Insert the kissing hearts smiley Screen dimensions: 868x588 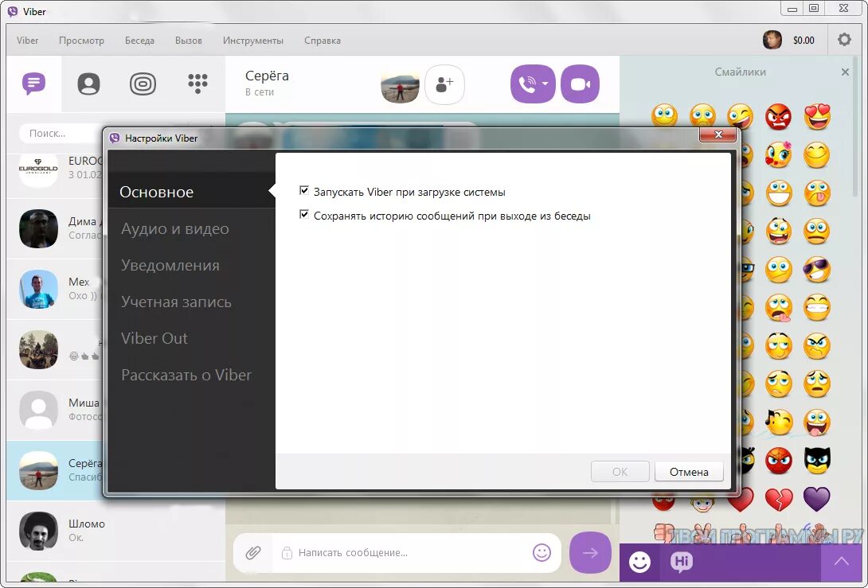tap(778, 155)
